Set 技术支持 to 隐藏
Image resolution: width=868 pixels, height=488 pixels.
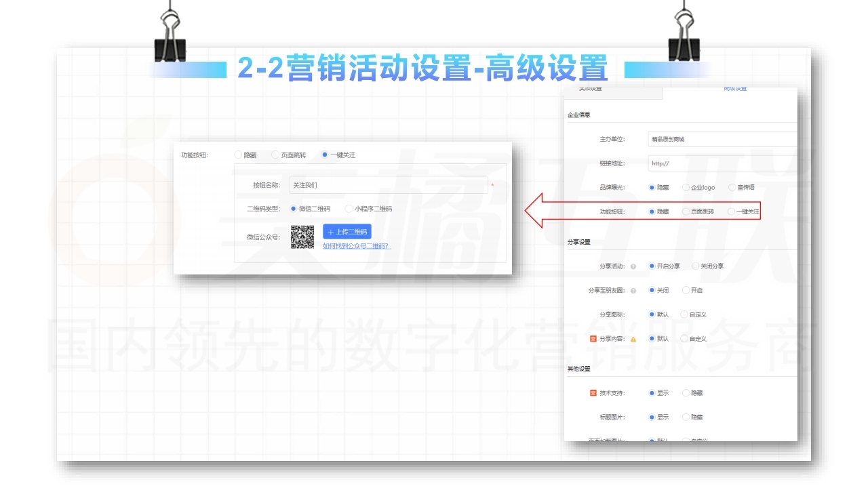[x=686, y=393]
